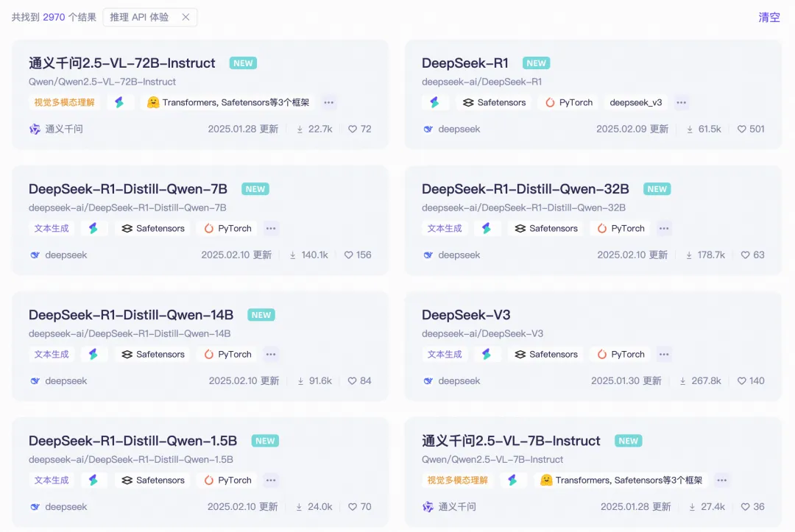The height and width of the screenshot is (532, 795).
Task: Click PyTorch tag on Distill-Qwen-32B card
Action: tap(621, 229)
